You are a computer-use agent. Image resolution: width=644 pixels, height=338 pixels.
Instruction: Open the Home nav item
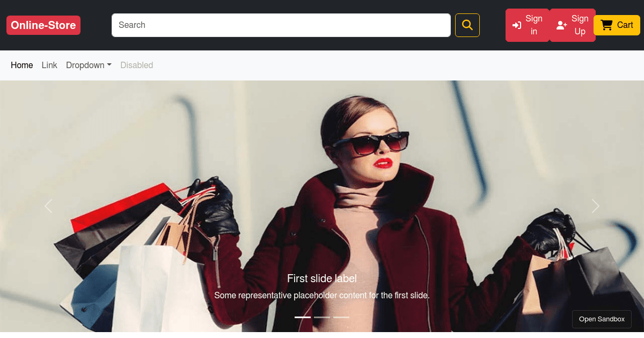pos(22,65)
